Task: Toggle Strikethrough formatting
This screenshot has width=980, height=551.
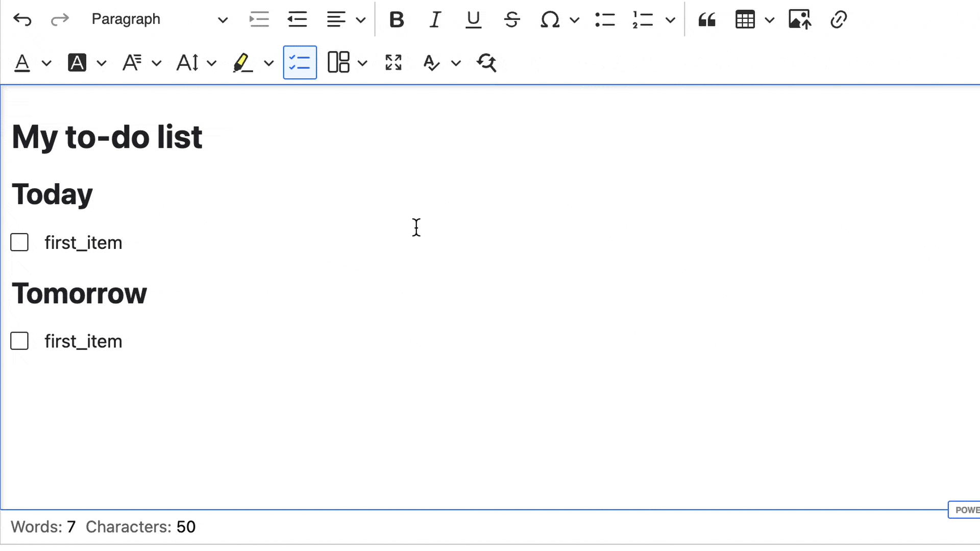Action: click(x=512, y=20)
